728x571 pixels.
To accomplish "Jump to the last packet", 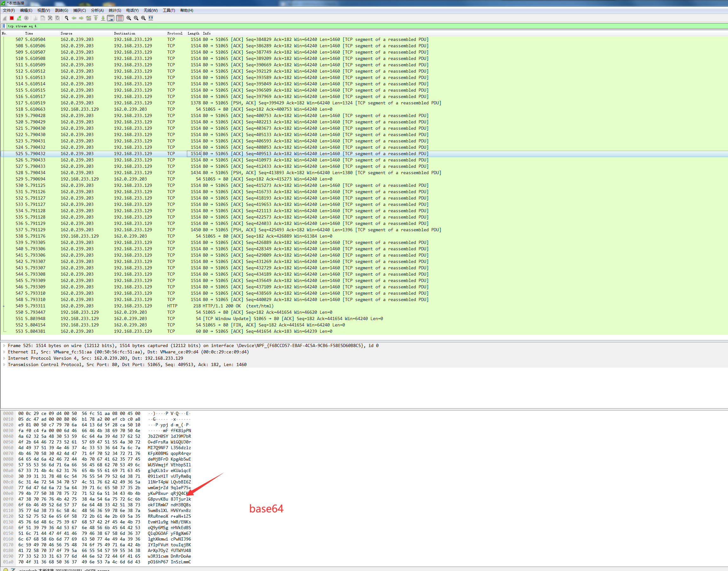I will click(x=103, y=18).
